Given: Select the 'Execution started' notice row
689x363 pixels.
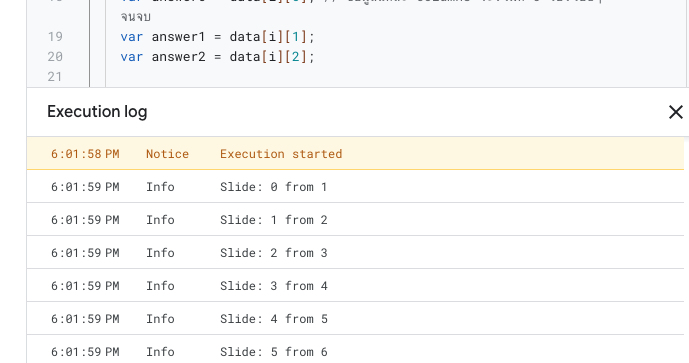Looking at the screenshot, I should [355, 153].
